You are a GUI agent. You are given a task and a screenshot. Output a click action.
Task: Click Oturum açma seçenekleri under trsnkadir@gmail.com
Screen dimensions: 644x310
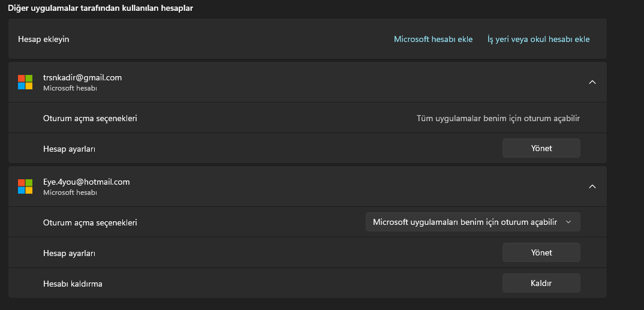(90, 118)
